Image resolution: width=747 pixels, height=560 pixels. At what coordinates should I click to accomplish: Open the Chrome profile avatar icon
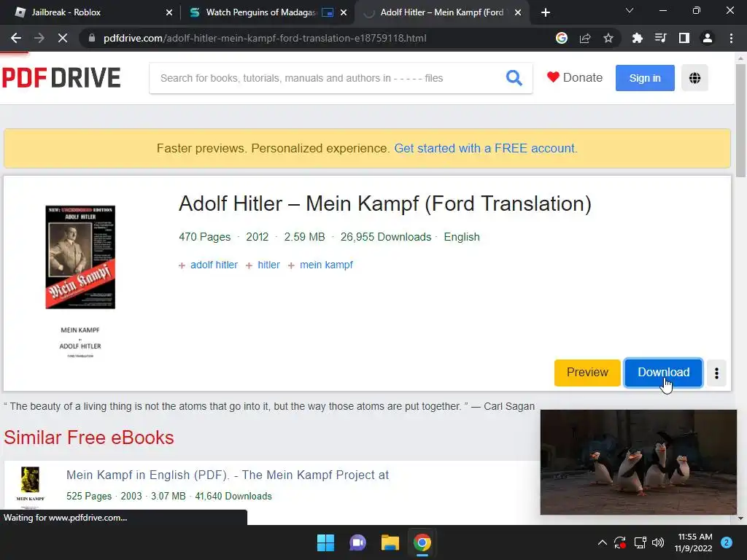pos(708,38)
